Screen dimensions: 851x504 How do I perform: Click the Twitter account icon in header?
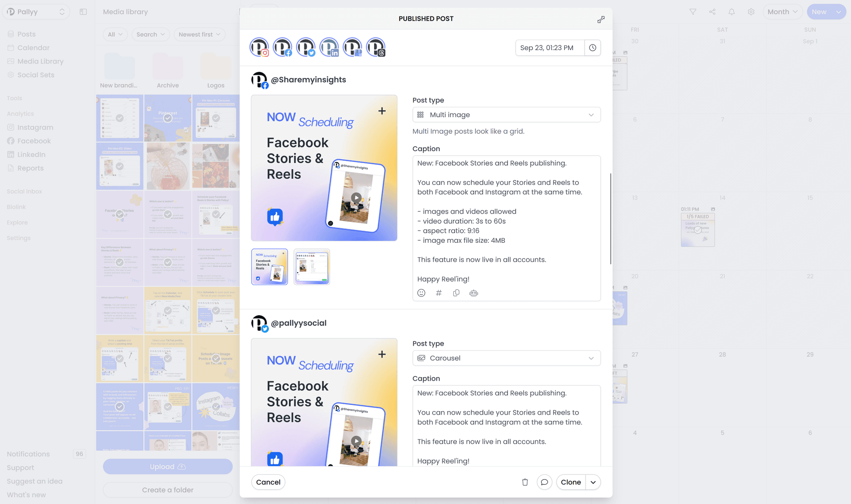coord(306,48)
